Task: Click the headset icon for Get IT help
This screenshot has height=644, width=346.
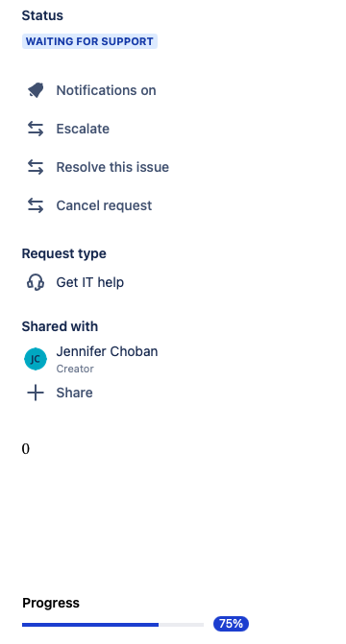Action: tap(36, 282)
